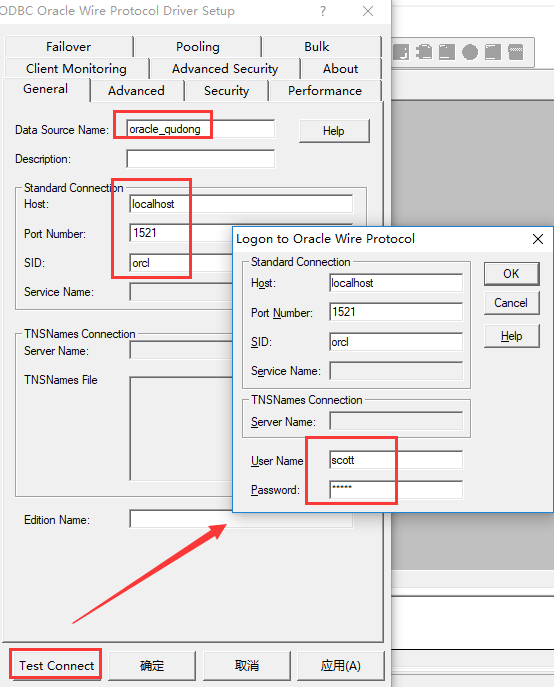Image resolution: width=554 pixels, height=687 pixels.
Task: Click the Server Name field in Logon dialog
Action: pyautogui.click(x=396, y=421)
